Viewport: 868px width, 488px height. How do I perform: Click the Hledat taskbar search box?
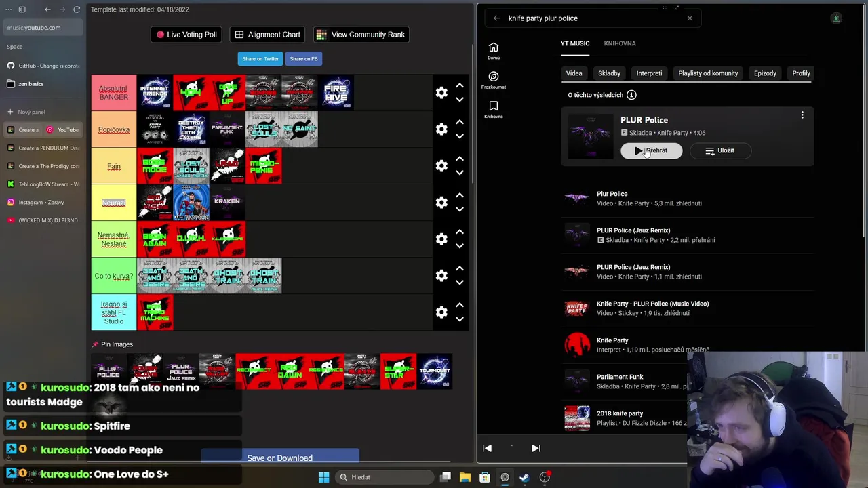383,477
